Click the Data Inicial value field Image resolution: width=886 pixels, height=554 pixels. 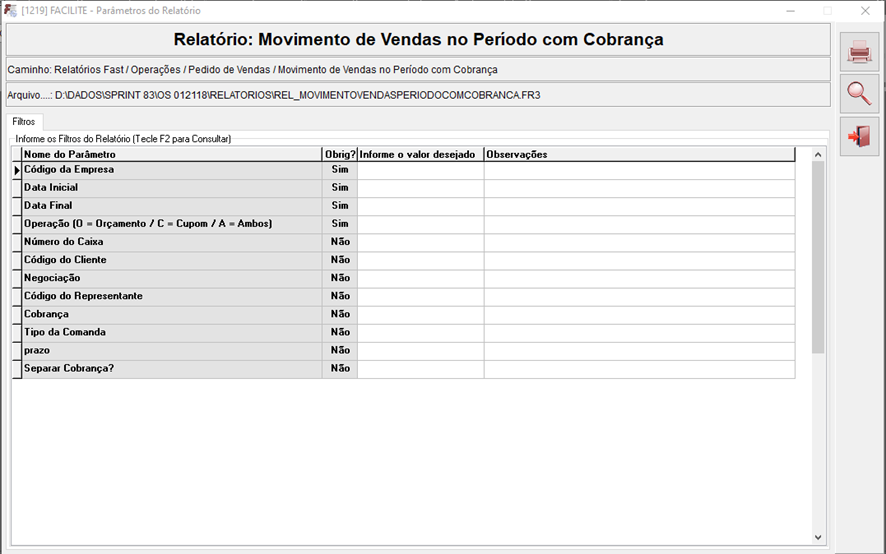coord(420,189)
